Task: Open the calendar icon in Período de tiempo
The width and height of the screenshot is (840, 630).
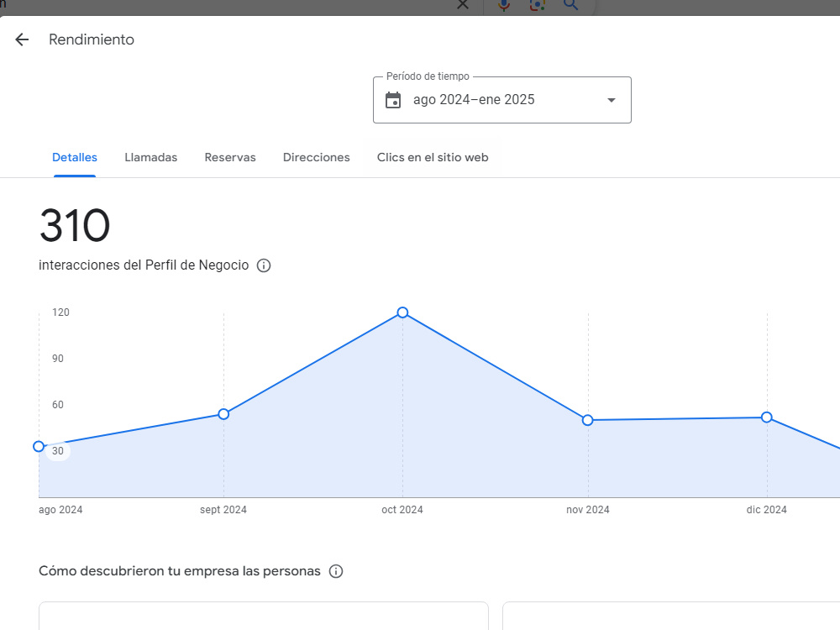Action: [x=393, y=100]
